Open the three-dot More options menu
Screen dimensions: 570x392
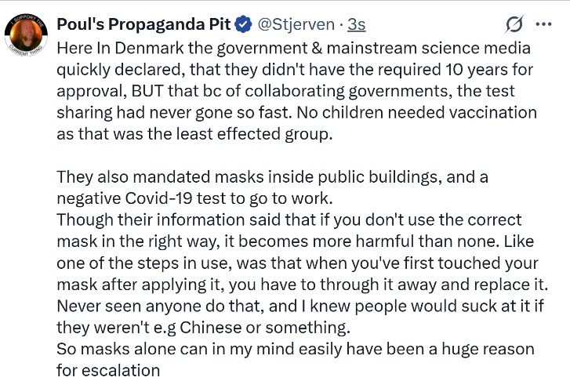pyautogui.click(x=544, y=24)
